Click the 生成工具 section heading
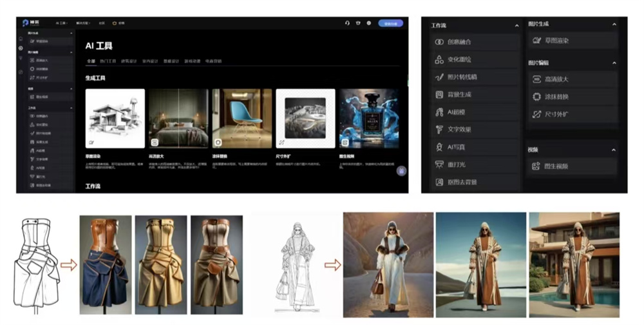The width and height of the screenshot is (644, 325). click(x=95, y=78)
